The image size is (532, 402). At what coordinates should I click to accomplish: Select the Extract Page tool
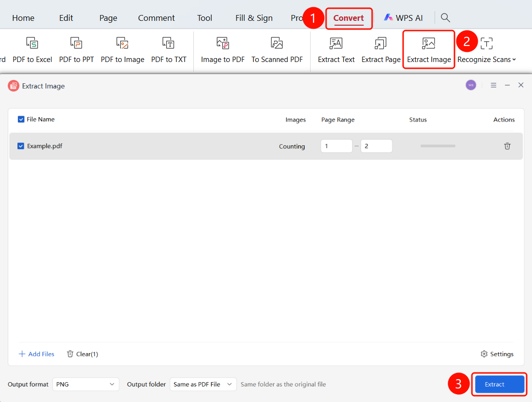[x=381, y=50]
